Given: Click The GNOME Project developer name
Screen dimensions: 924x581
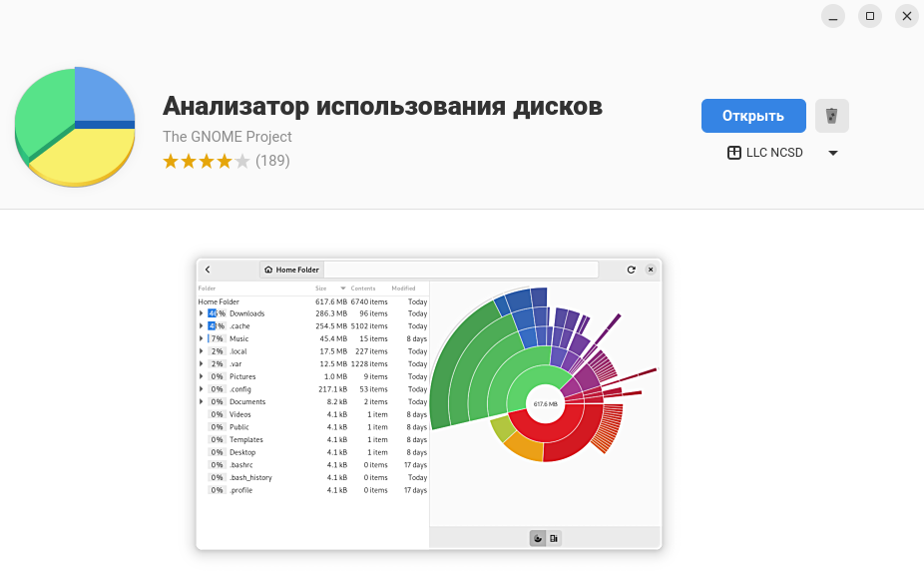Looking at the screenshot, I should pyautogui.click(x=228, y=137).
